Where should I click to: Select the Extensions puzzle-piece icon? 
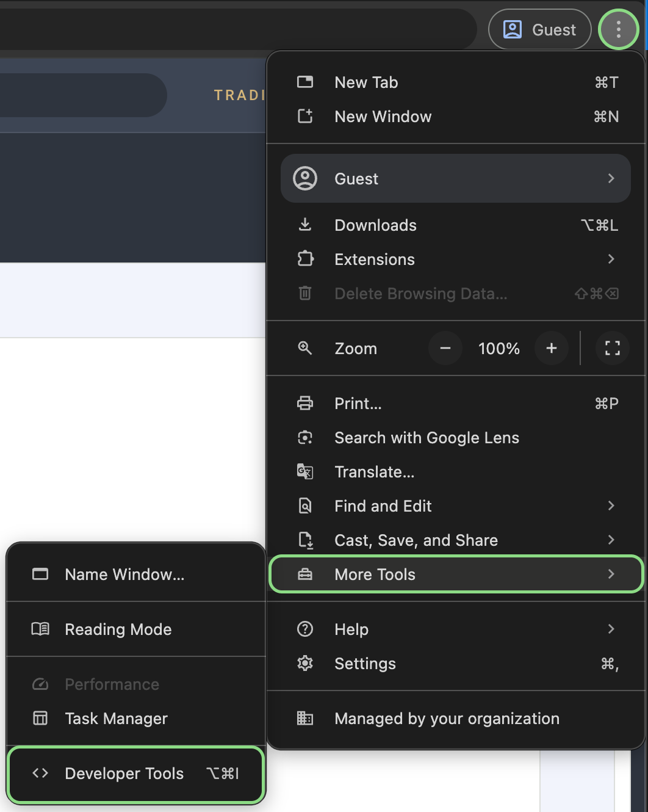point(305,259)
